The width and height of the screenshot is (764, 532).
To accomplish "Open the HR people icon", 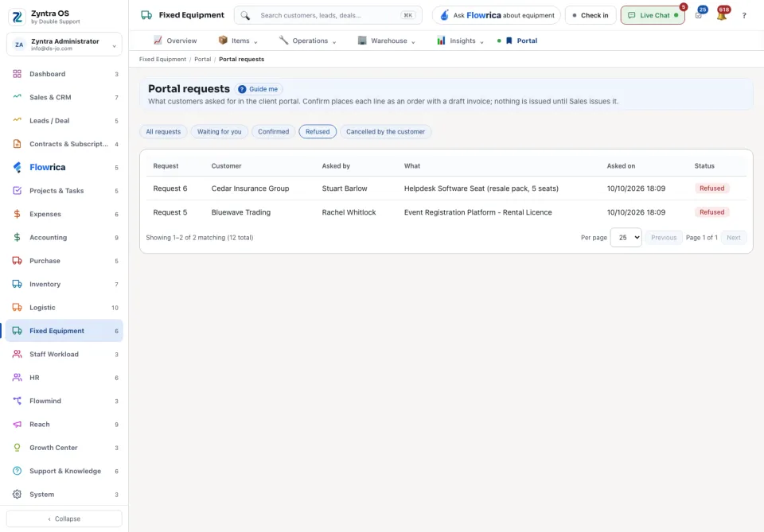I will [17, 377].
